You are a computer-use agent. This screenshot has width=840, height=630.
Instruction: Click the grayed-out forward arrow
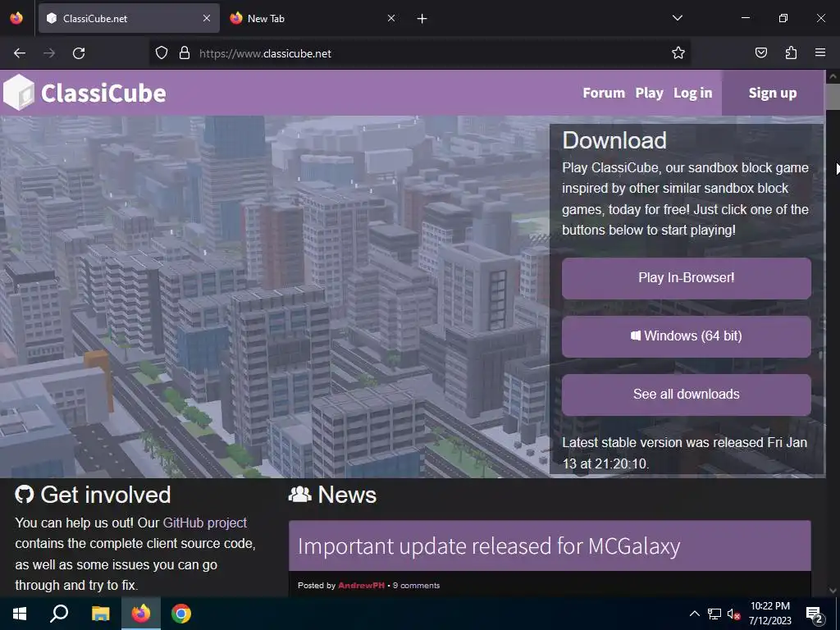coord(49,53)
